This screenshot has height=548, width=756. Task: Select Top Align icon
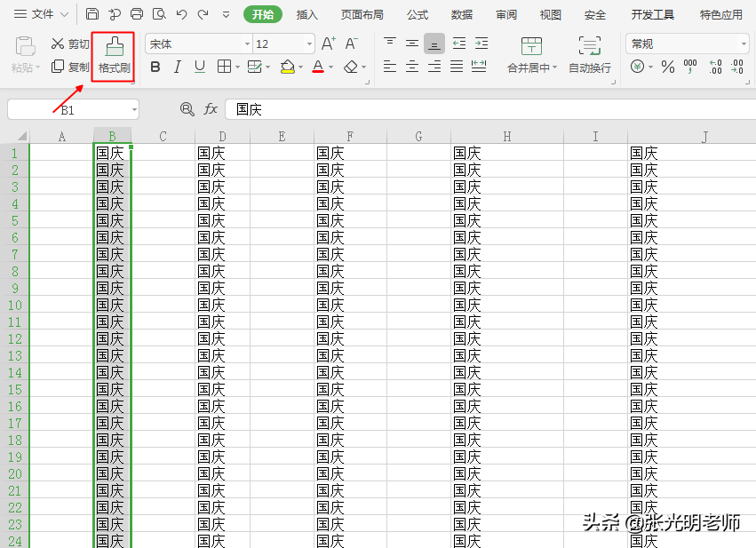pos(390,44)
